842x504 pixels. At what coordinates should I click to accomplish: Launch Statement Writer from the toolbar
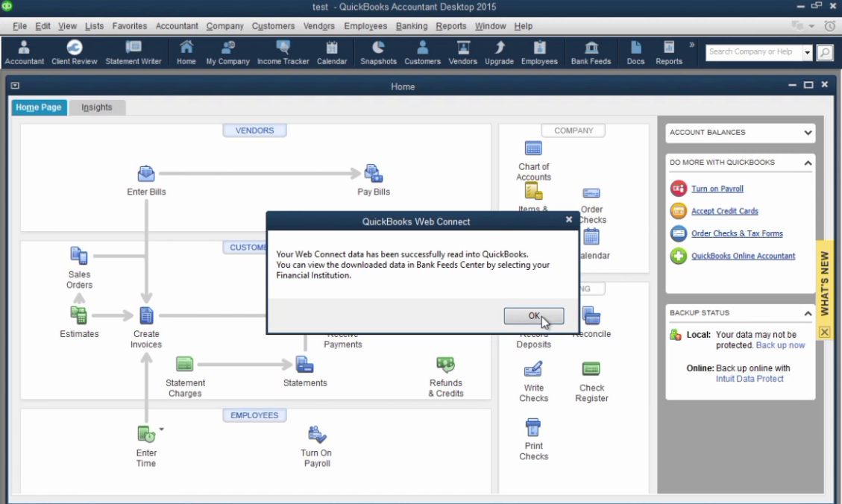tap(133, 53)
